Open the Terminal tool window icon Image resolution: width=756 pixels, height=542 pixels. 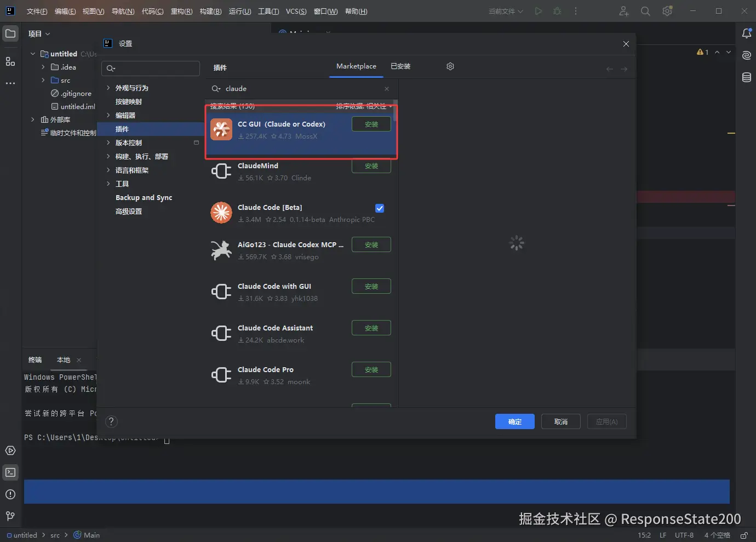(10, 472)
